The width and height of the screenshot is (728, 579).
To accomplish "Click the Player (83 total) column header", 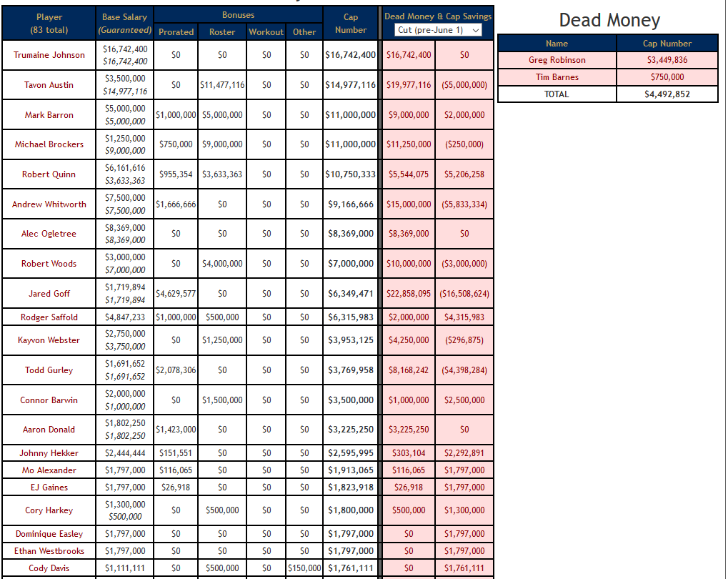I will pos(49,24).
